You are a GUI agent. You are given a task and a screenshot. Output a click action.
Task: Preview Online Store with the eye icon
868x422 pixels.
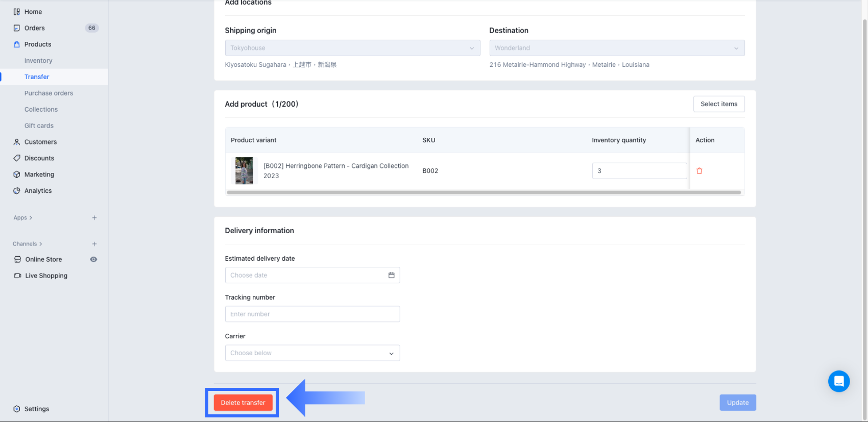click(93, 259)
